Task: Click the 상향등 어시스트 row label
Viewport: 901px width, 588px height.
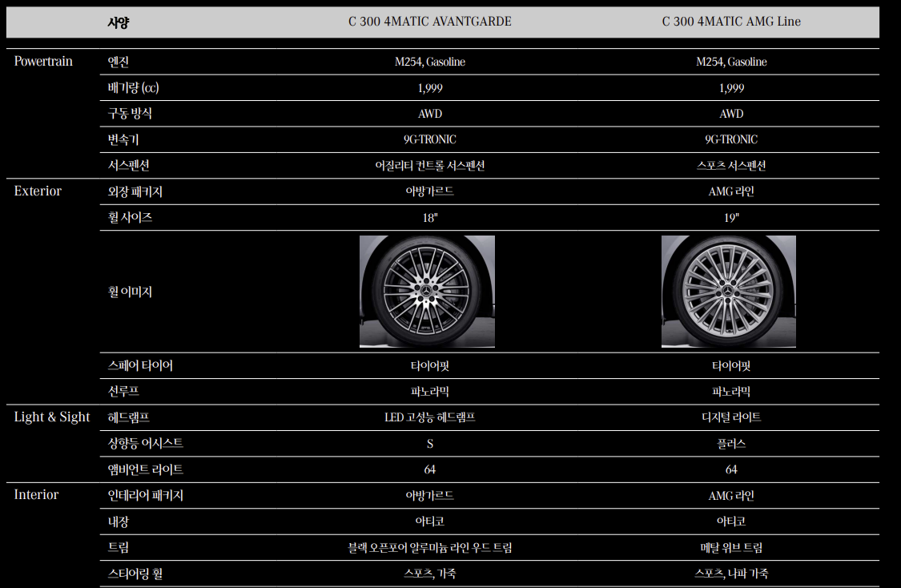Action: (x=146, y=443)
